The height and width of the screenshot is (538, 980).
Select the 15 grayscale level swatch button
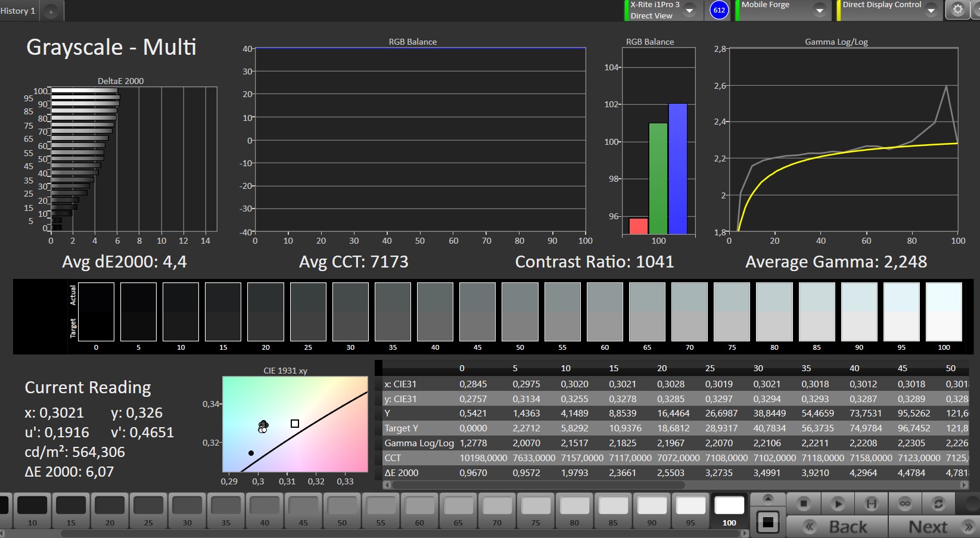coord(71,511)
